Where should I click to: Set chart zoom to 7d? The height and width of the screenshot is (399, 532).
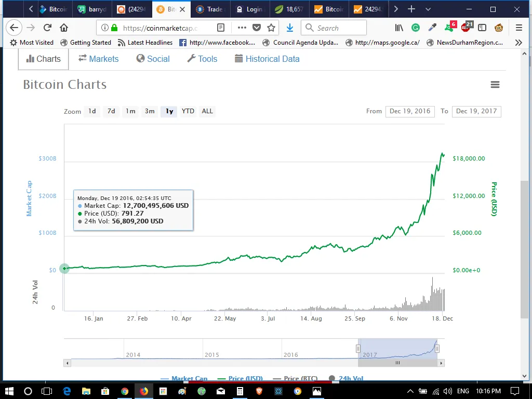[111, 111]
